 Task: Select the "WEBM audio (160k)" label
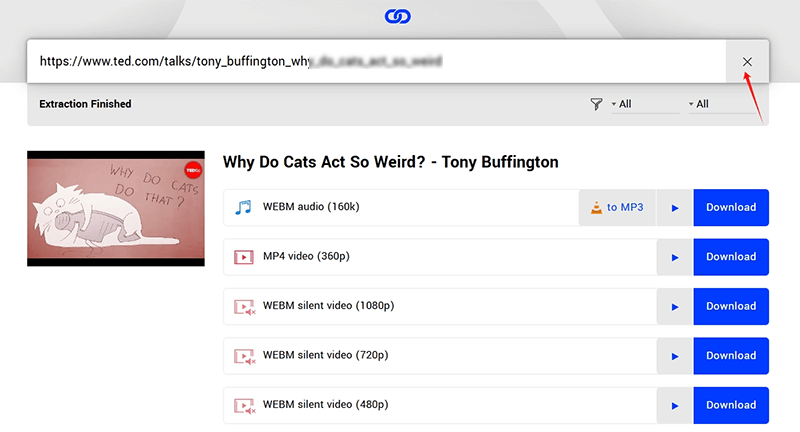[x=311, y=207]
